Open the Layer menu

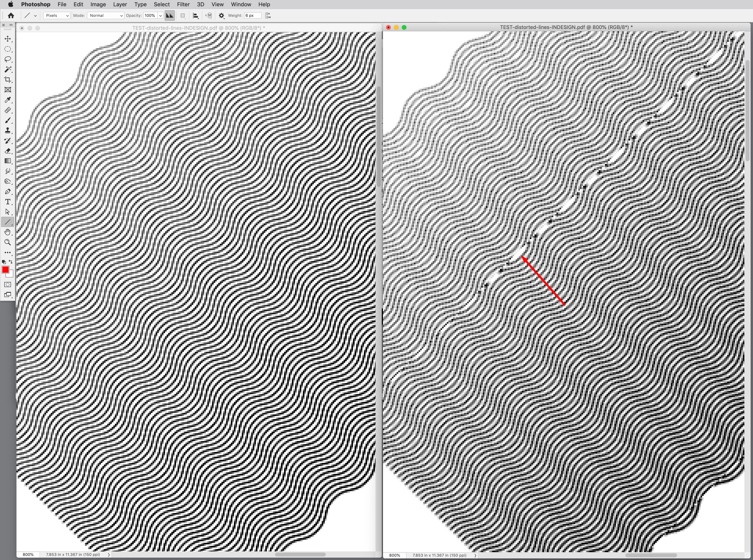120,5
